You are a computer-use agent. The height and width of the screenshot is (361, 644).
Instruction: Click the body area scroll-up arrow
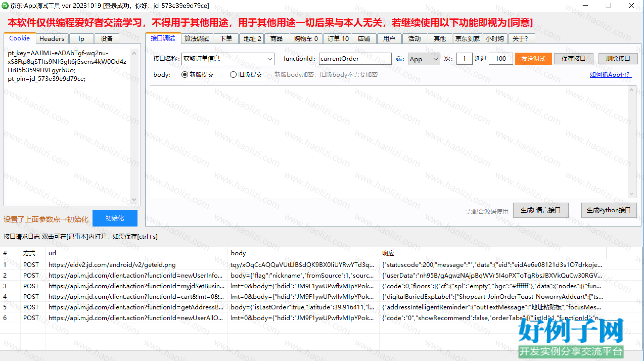[632, 90]
